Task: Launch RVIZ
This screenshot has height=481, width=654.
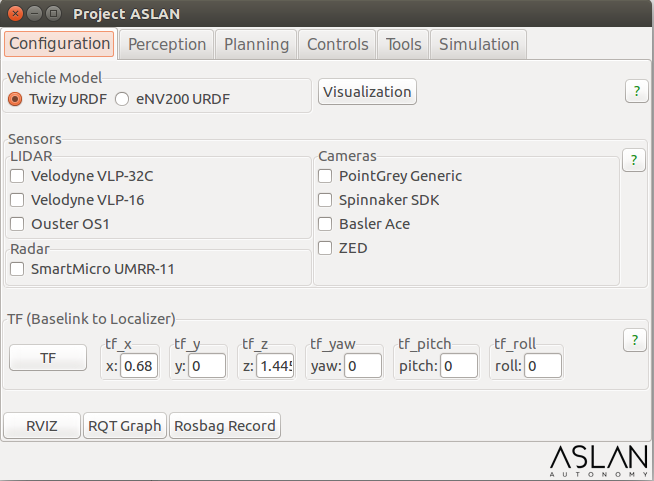Action: tap(42, 426)
